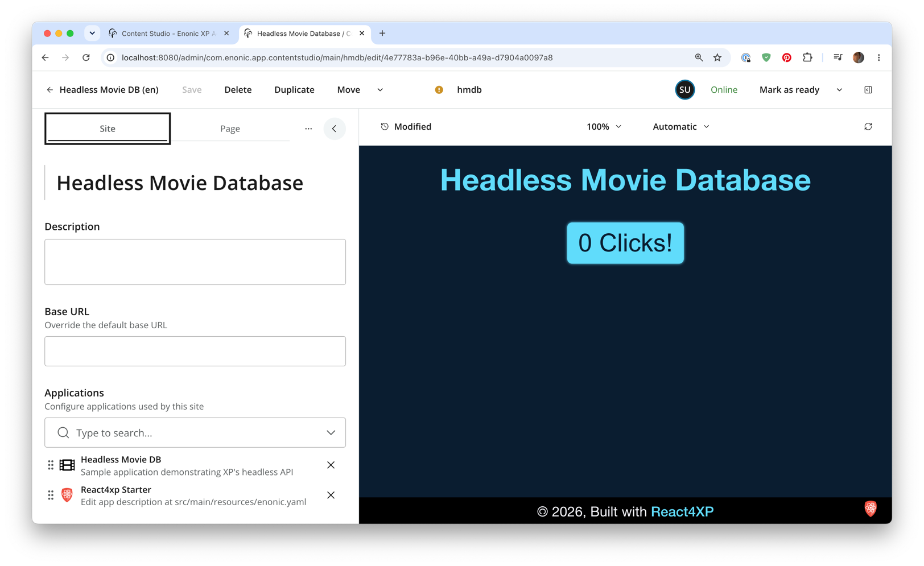Open the media control icon in the Chrome toolbar
This screenshot has width=924, height=566.
click(x=838, y=57)
